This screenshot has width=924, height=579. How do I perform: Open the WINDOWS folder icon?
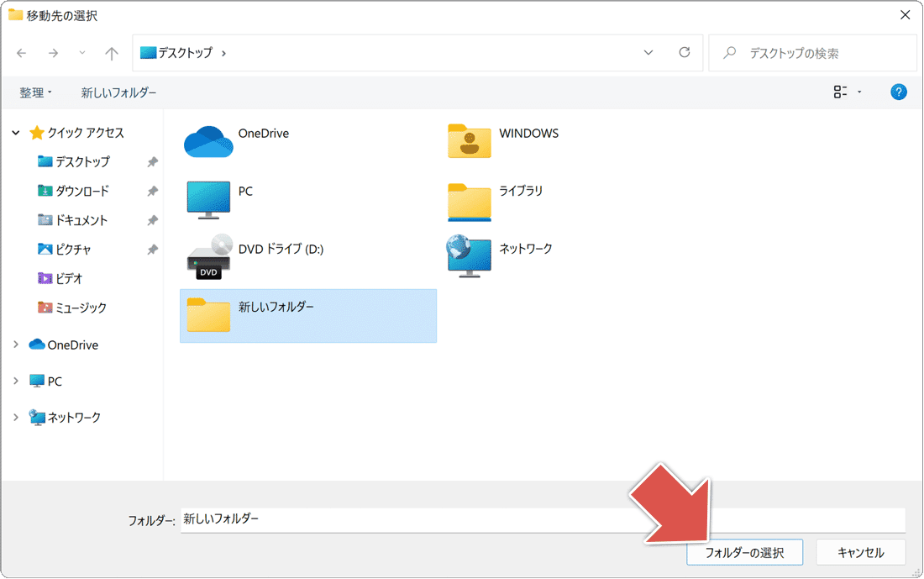[x=469, y=141]
